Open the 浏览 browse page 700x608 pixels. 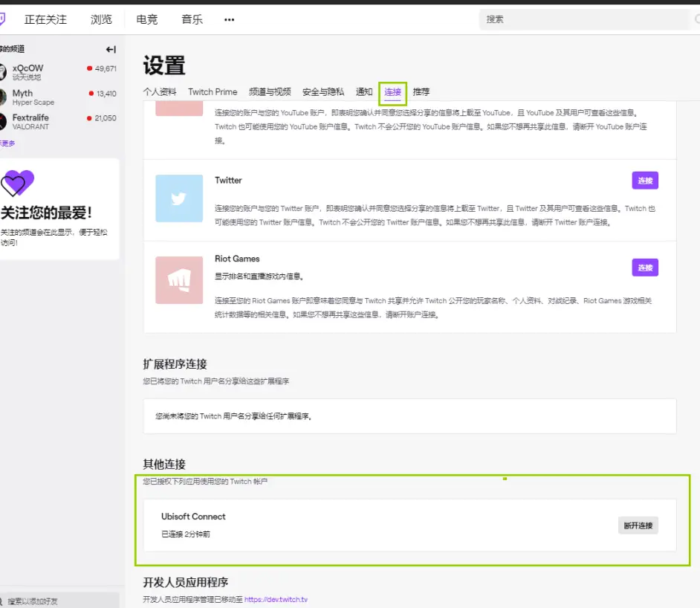(101, 19)
